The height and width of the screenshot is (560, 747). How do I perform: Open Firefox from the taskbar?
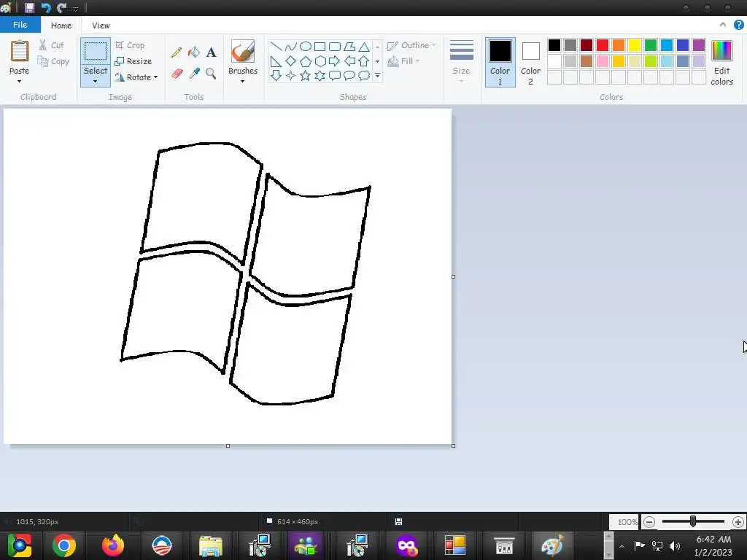pyautogui.click(x=113, y=545)
